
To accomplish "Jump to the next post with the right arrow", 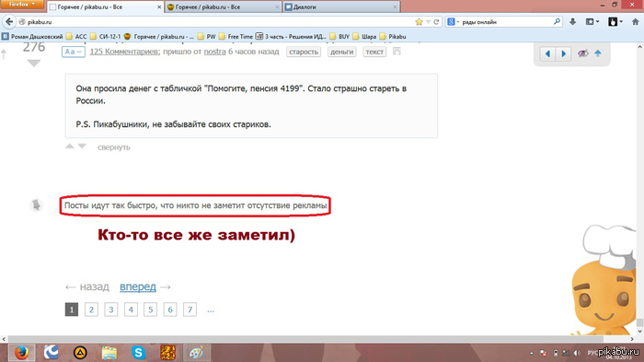I will click(563, 53).
